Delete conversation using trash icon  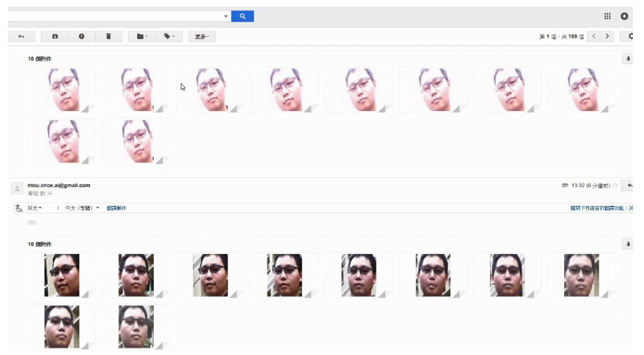(108, 37)
